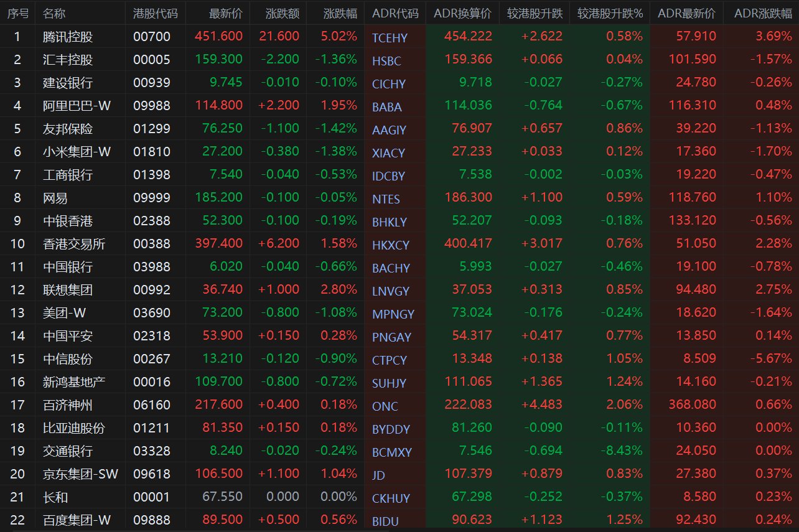Sort the table by the 序号 column header

(17, 13)
